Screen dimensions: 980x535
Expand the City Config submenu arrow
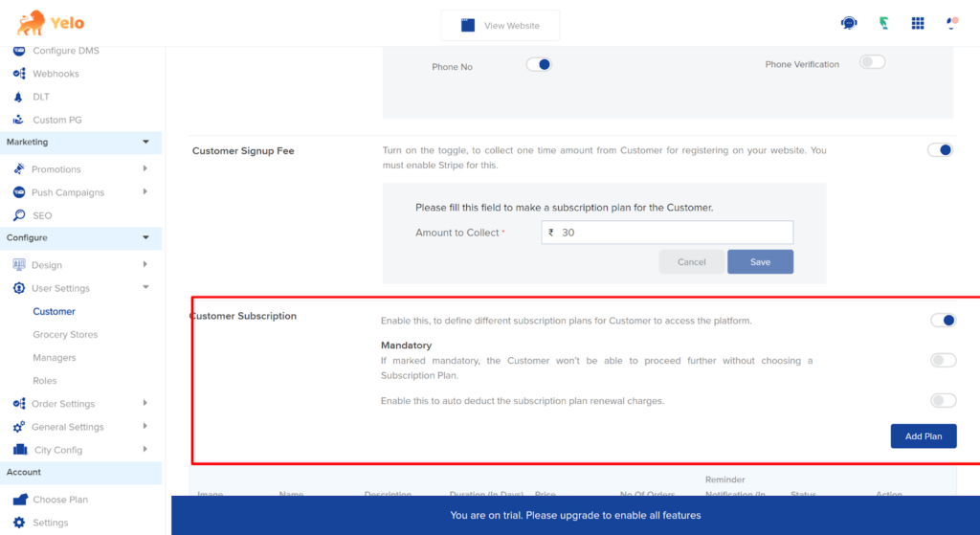(x=145, y=450)
